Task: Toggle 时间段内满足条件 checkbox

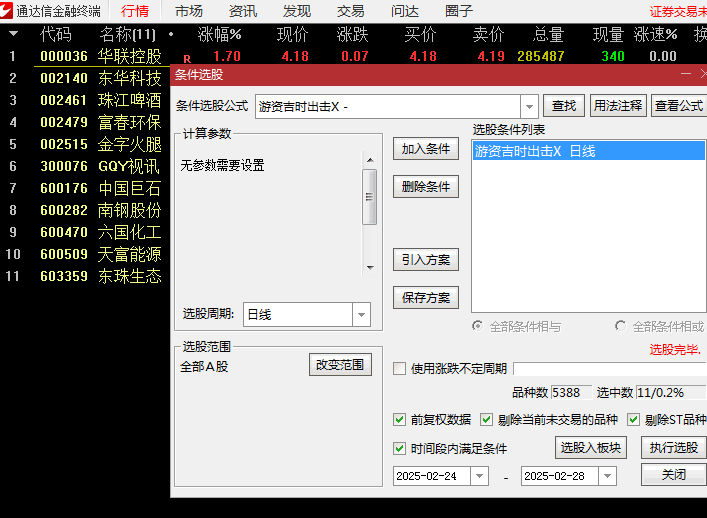Action: [399, 449]
